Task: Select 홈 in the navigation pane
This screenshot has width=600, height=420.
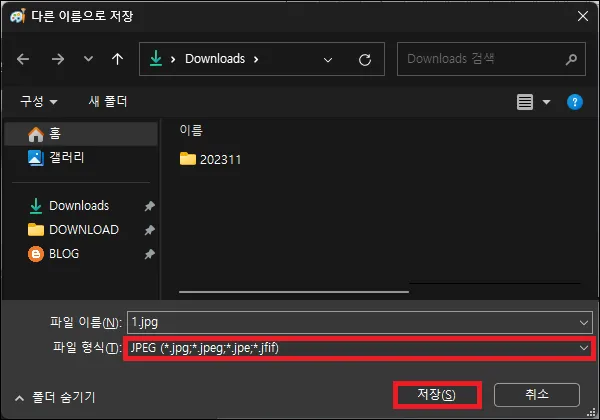Action: [x=81, y=134]
